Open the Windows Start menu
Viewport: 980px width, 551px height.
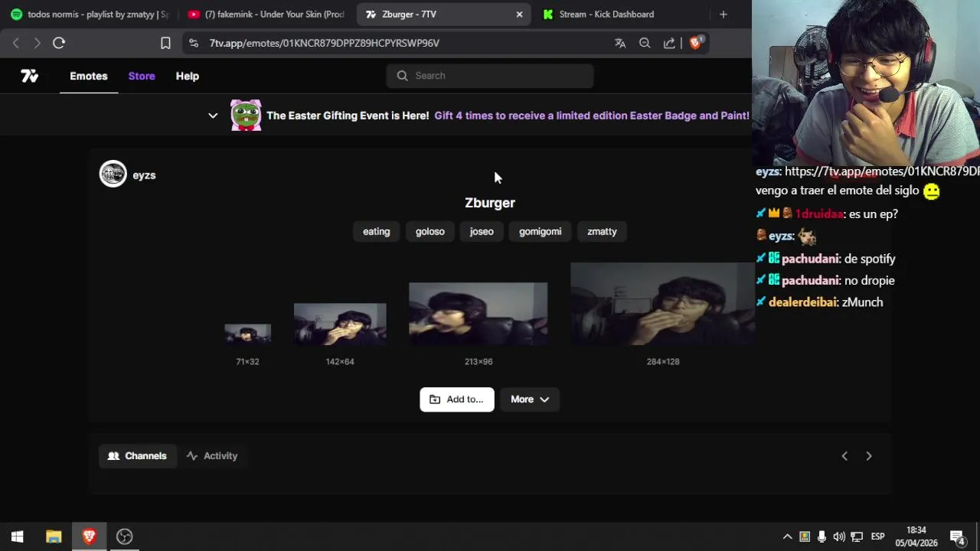click(18, 536)
